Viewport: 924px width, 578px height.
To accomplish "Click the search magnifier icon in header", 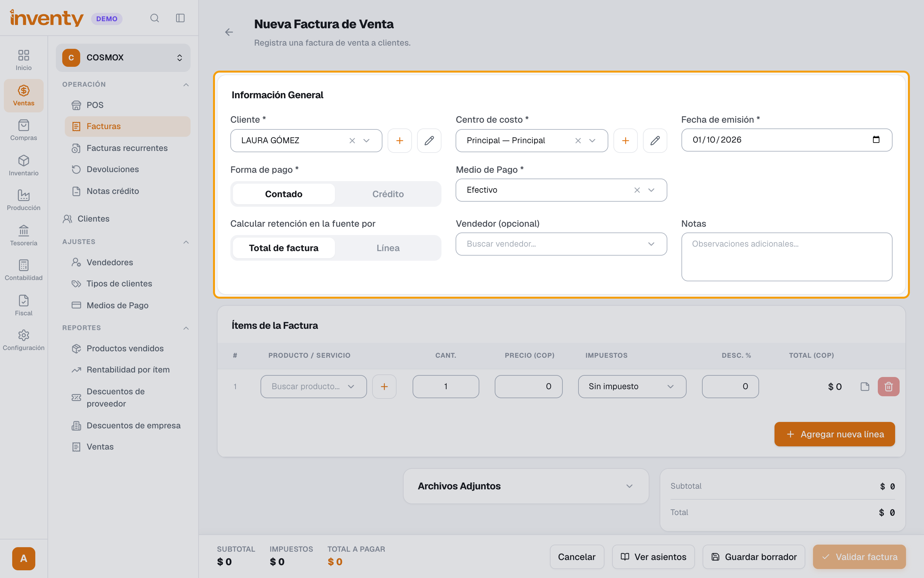I will tap(154, 18).
